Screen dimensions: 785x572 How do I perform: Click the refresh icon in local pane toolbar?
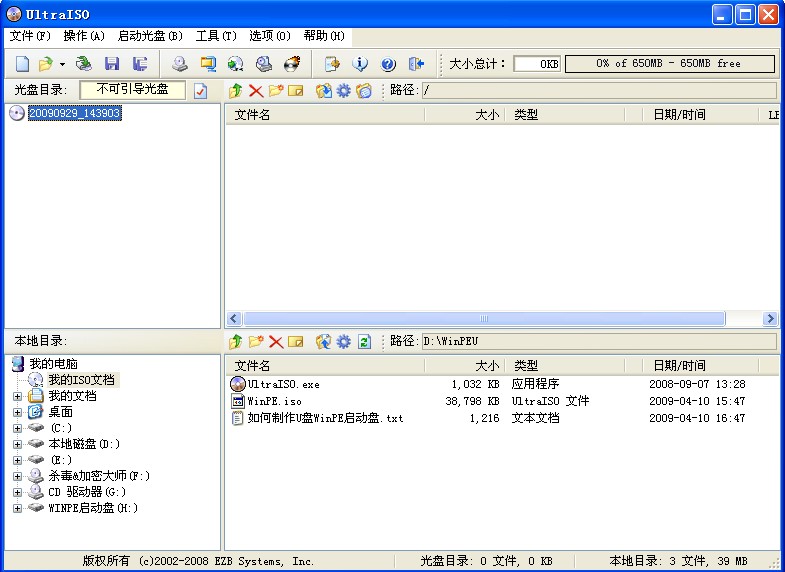pos(364,342)
